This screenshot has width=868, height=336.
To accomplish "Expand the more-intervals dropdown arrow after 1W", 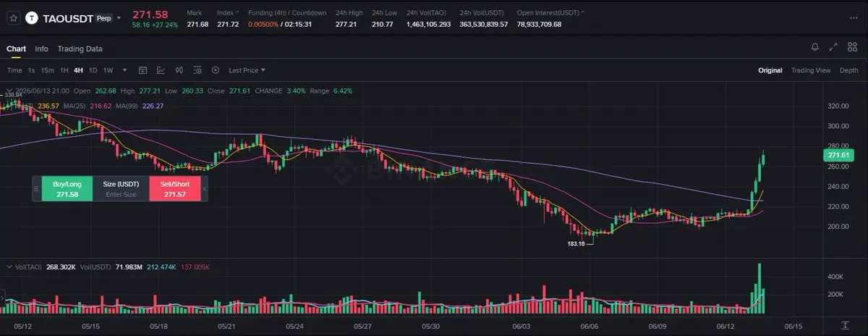I will click(x=124, y=70).
